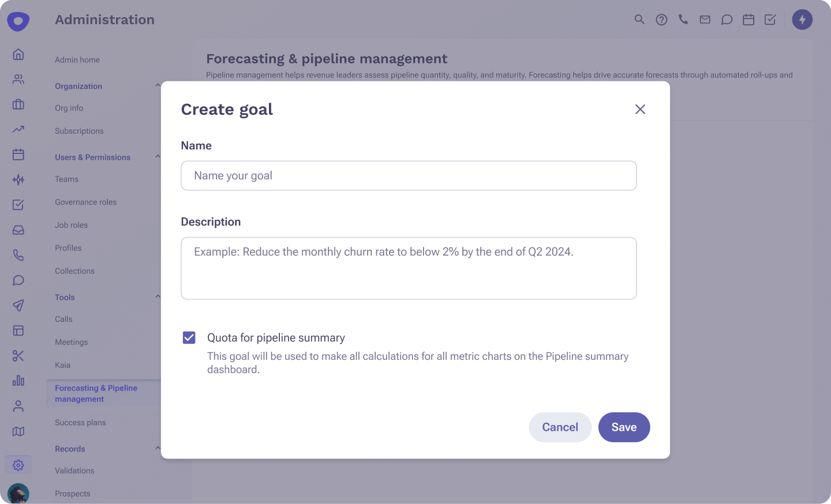
Task: Expand the Records section chevron
Action: 158,447
